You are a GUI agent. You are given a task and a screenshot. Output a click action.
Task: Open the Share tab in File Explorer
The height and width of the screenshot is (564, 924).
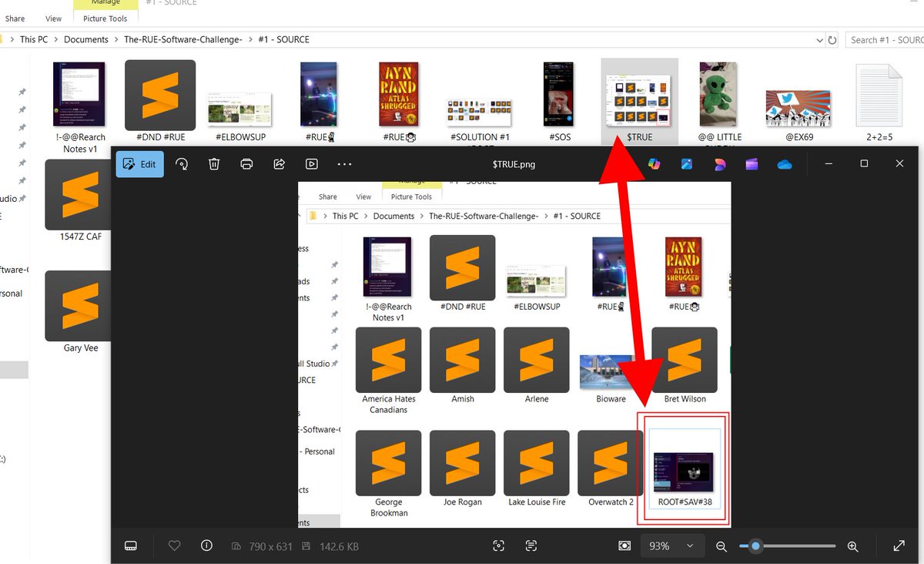(15, 18)
